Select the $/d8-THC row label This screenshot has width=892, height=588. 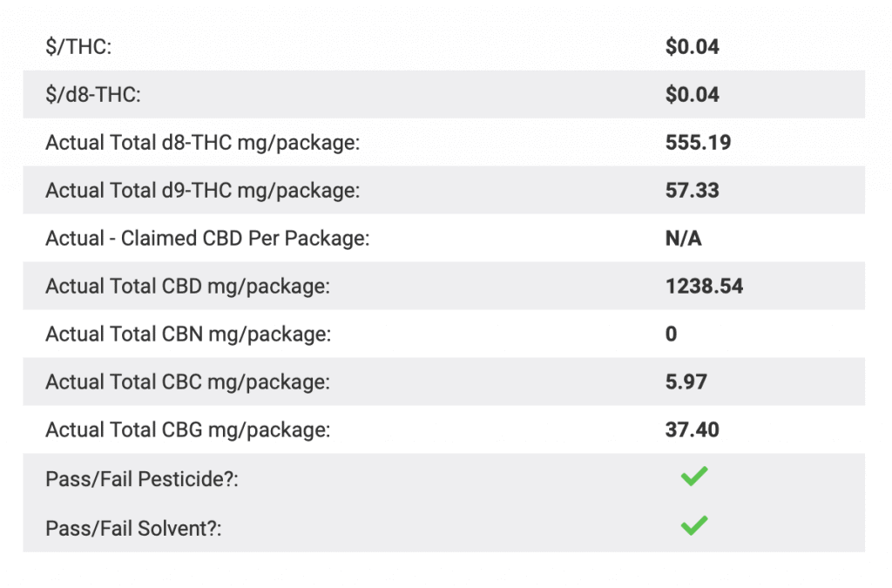tap(93, 94)
